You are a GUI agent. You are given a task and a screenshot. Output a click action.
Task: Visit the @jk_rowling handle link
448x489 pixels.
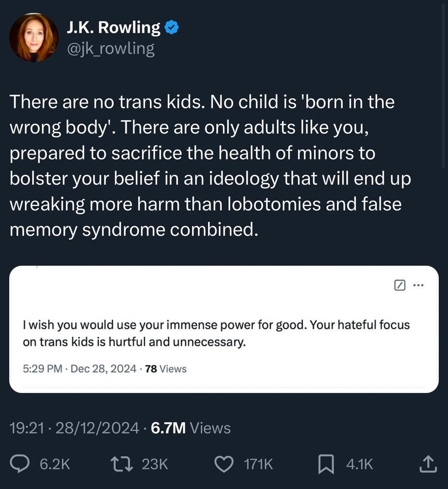pyautogui.click(x=111, y=49)
